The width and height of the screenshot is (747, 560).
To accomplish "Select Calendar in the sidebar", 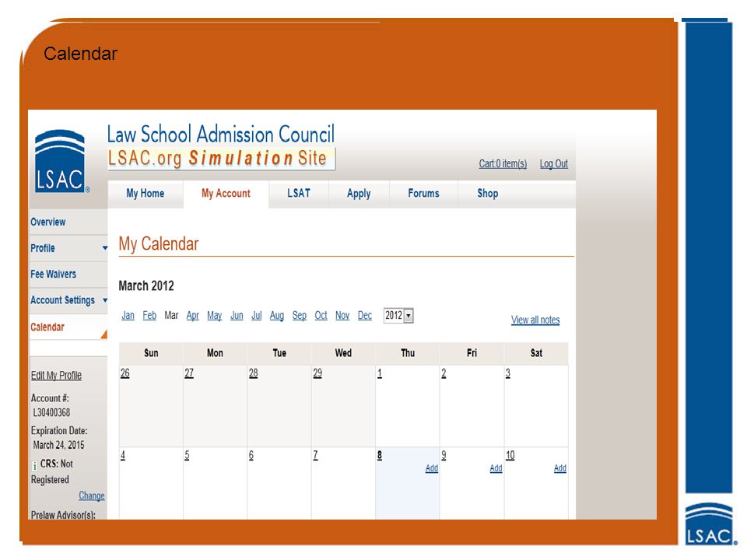I will (x=47, y=327).
